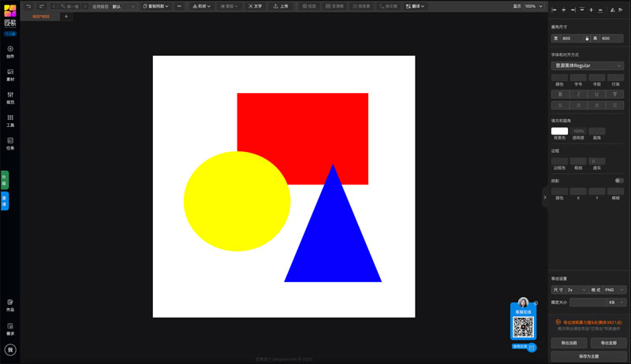The height and width of the screenshot is (364, 631).
Task: Open the 素材 panel in the sidebar
Action: 10,74
